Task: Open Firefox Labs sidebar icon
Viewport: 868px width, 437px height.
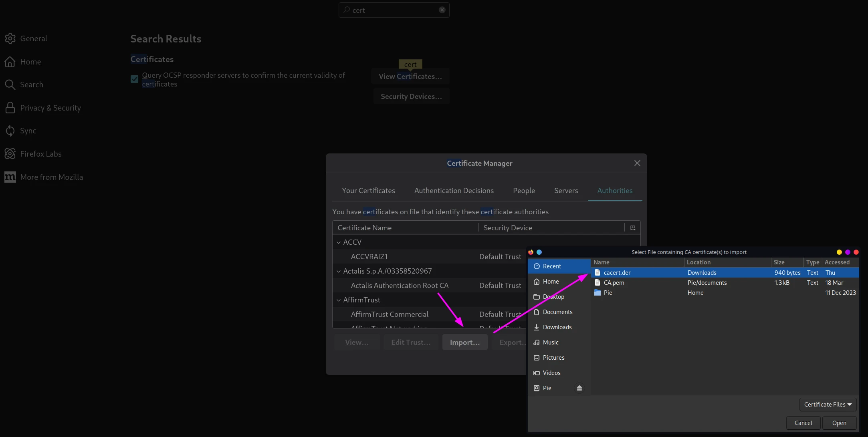Action: click(x=10, y=154)
